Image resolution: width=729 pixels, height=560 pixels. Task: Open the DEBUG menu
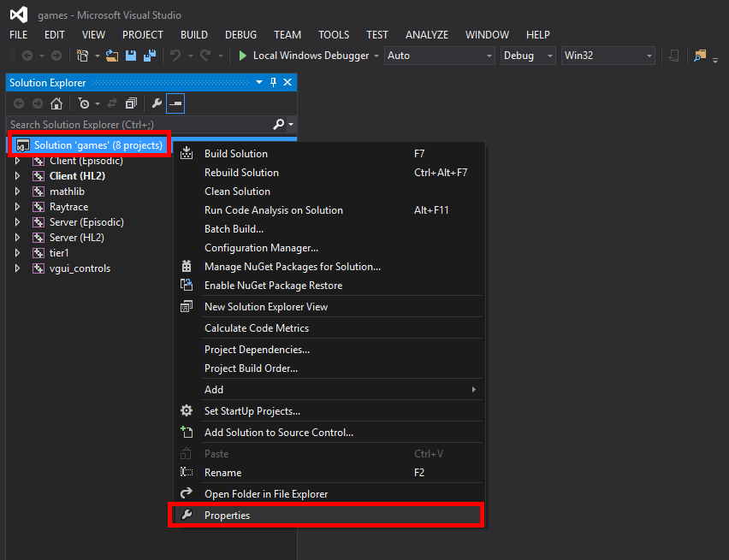(x=240, y=35)
